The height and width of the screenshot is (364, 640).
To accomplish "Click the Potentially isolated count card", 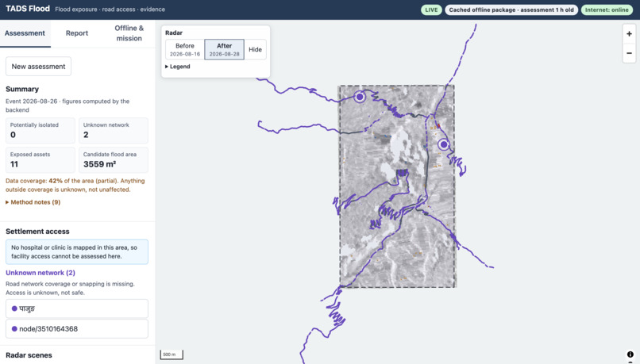I will 40,130.
